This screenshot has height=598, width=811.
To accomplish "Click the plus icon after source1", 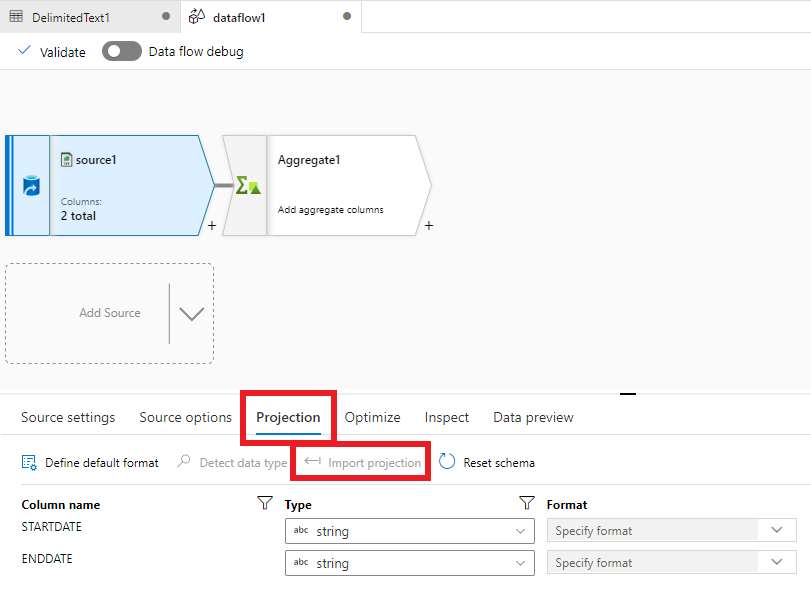I will pyautogui.click(x=212, y=226).
